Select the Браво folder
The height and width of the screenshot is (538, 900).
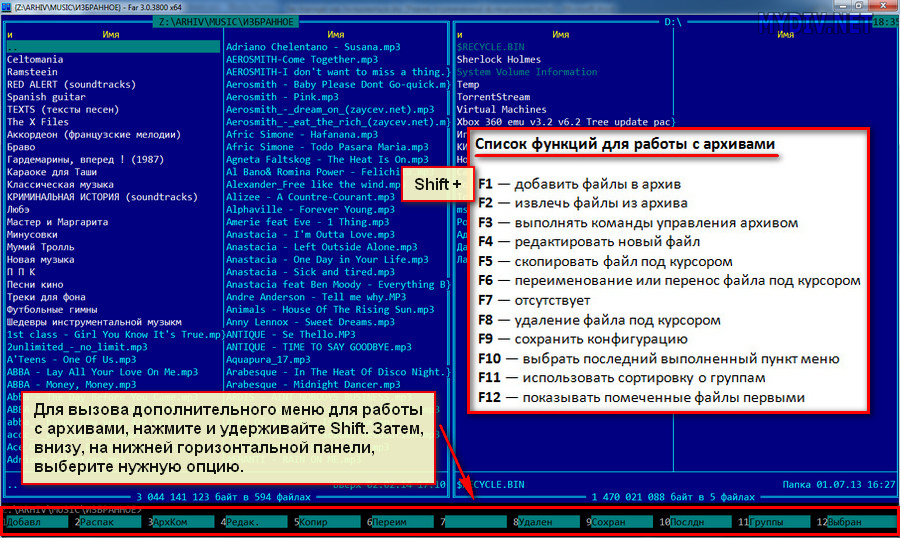click(x=21, y=147)
